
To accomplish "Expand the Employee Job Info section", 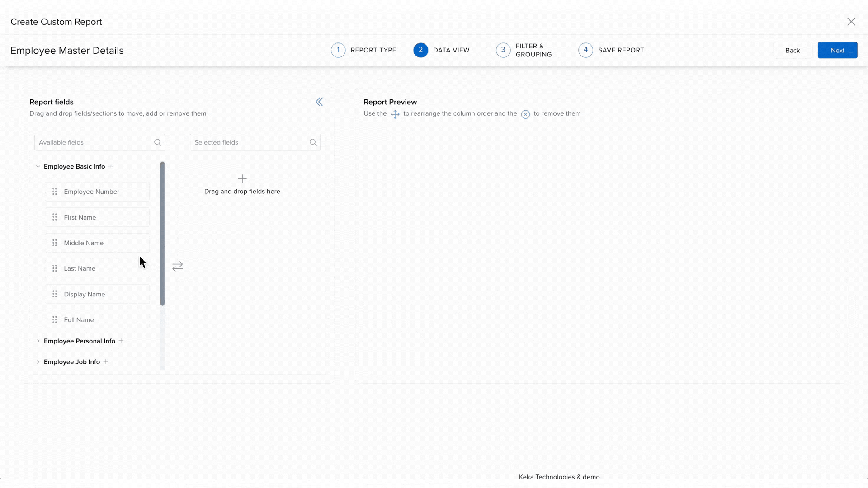I will point(38,362).
